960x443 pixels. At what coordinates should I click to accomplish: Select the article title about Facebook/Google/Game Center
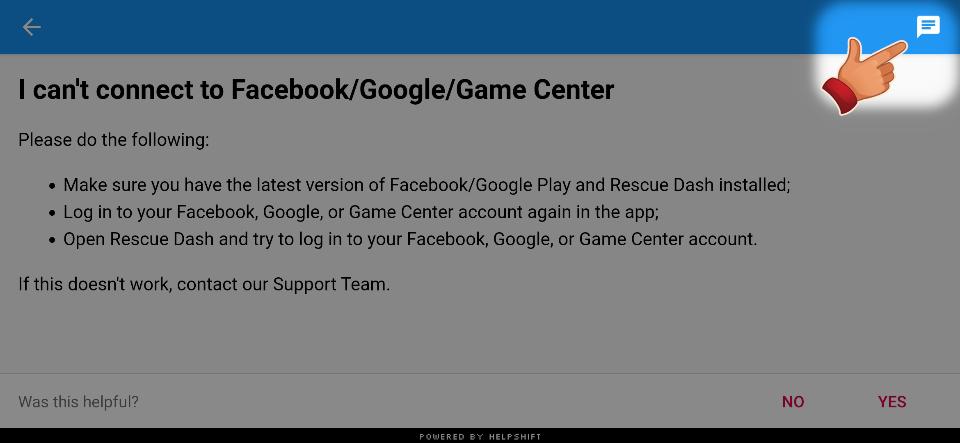316,90
